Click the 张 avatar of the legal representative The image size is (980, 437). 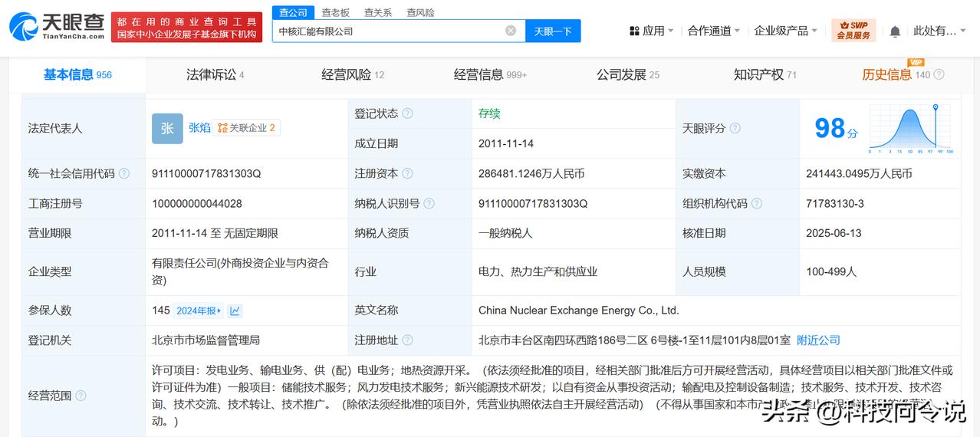coord(167,128)
